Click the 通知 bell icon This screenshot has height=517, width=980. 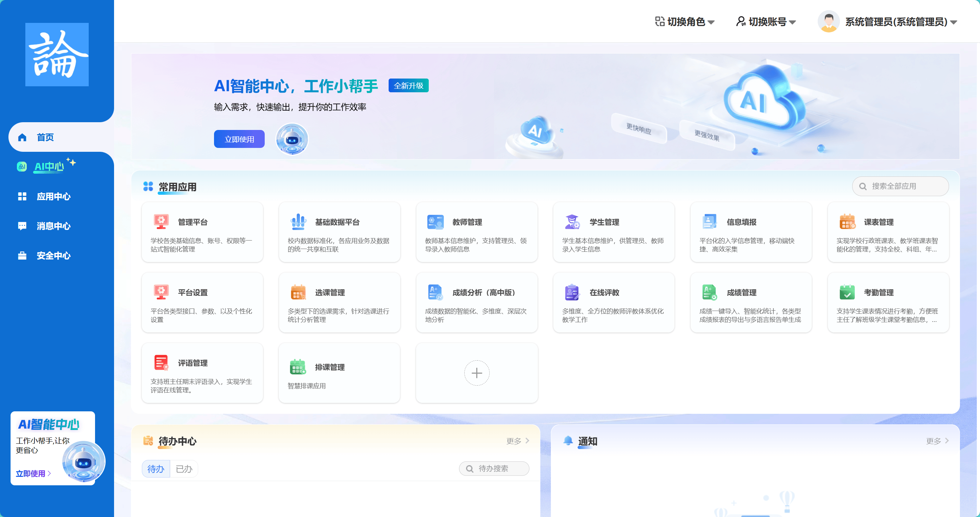click(x=568, y=441)
